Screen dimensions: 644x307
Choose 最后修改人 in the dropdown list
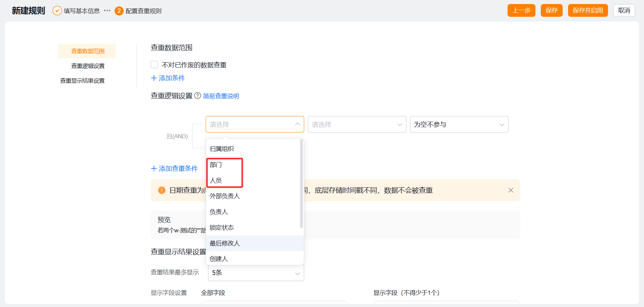(225, 243)
